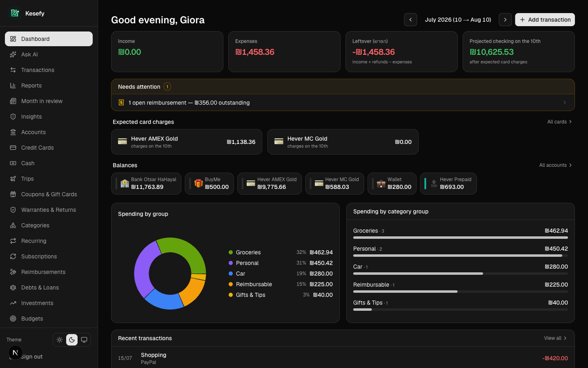
Task: Click the Subscriptions refresh icon
Action: click(13, 256)
